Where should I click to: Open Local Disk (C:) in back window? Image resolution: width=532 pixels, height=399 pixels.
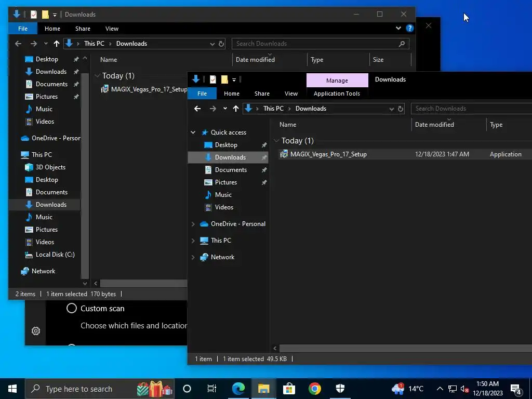(55, 255)
